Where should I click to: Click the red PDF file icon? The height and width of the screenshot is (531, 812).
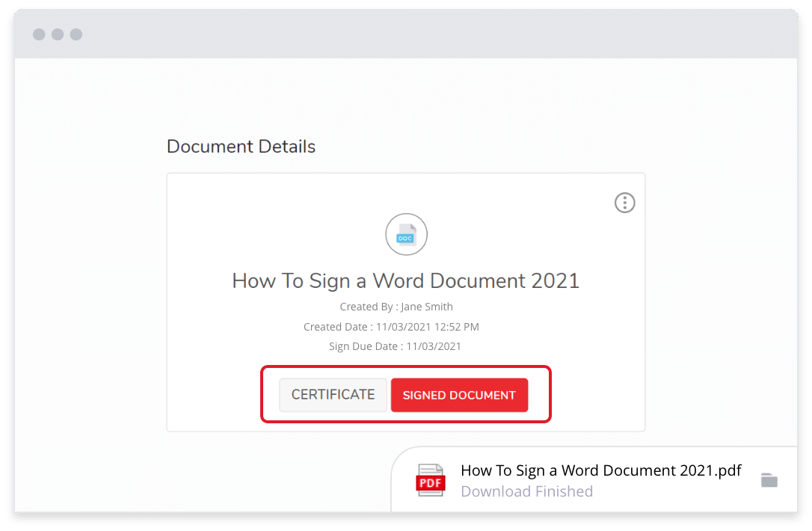pos(431,480)
